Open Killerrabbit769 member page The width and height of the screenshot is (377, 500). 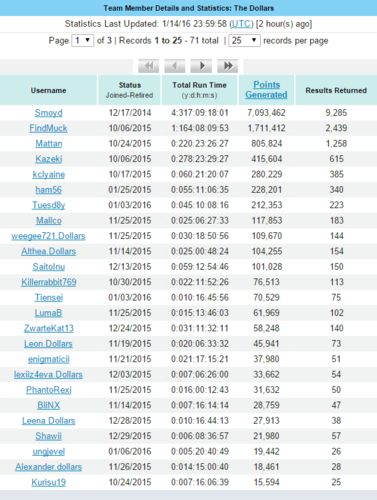coord(49,282)
